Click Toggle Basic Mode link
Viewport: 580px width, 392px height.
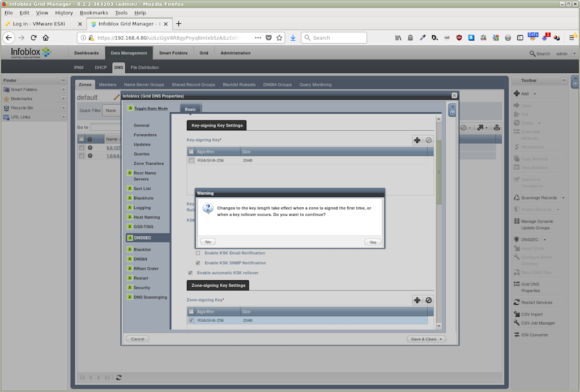click(151, 109)
